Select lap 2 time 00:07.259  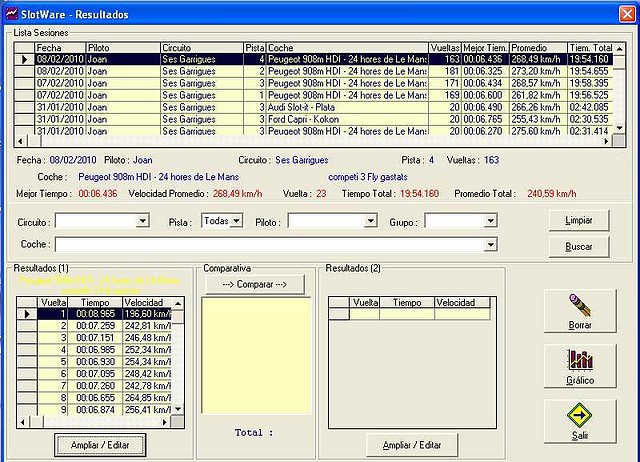95,326
